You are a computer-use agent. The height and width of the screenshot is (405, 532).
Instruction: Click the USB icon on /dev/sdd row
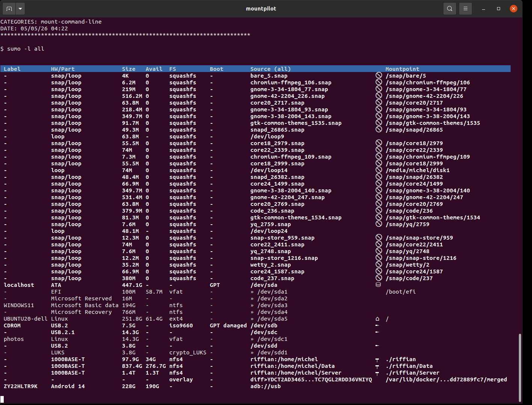[x=377, y=346]
